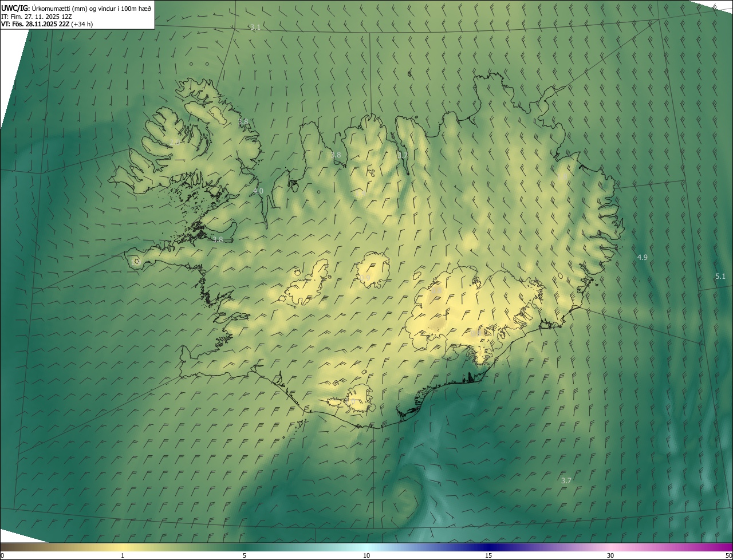Pick the dark blue 15 mm colorbar segment

click(x=488, y=547)
